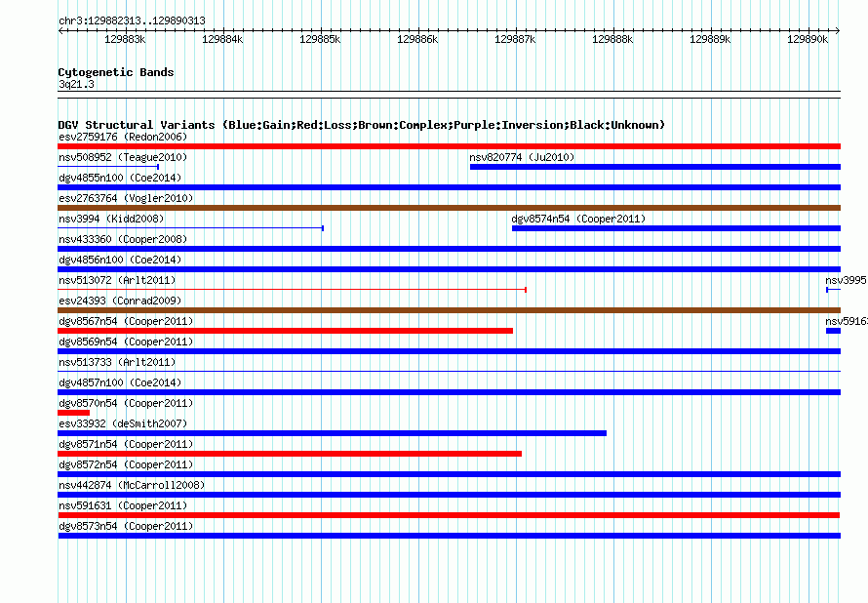
Task: Select the brown esv2763764 complex bar
Action: point(449,208)
